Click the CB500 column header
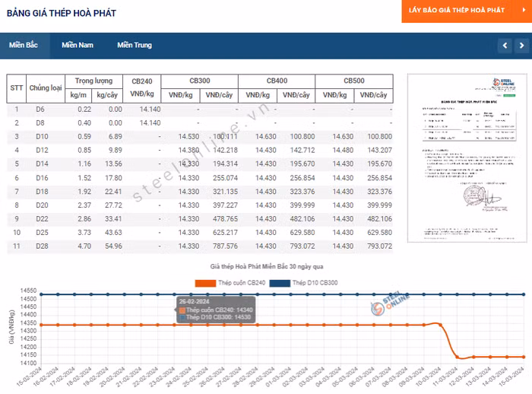This screenshot has height=394, width=532. point(354,81)
